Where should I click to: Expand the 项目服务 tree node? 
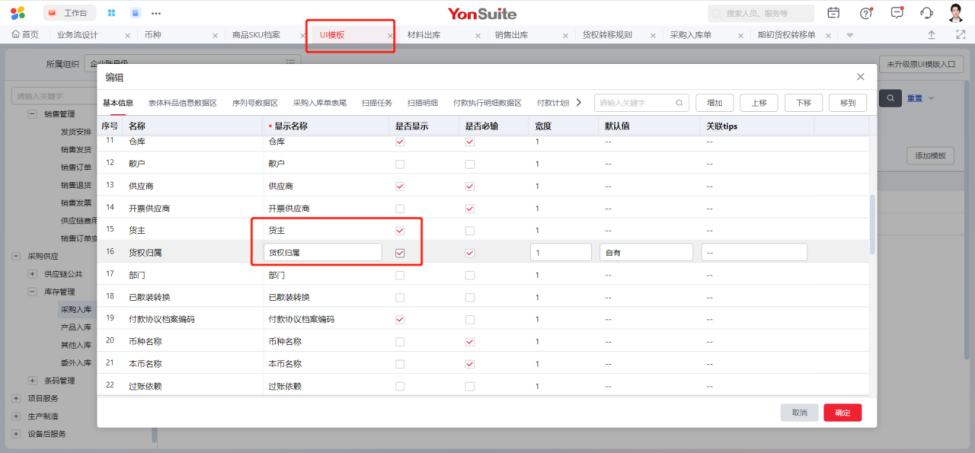point(16,398)
